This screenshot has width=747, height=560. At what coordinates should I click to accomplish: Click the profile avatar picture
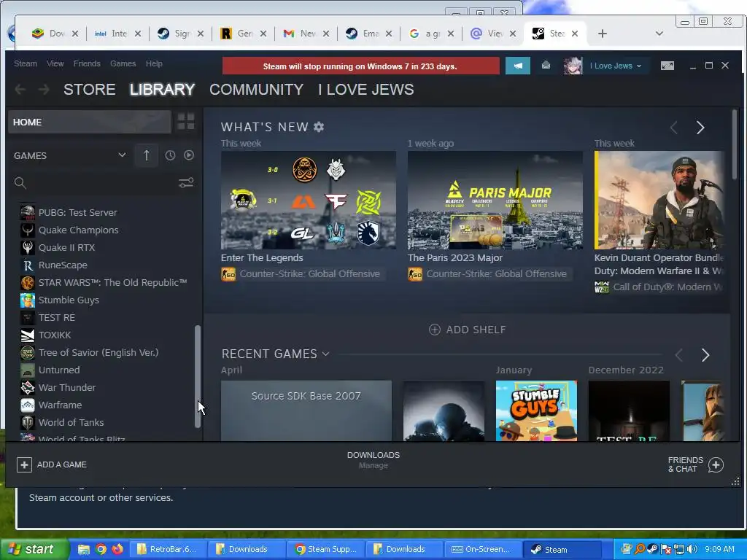(573, 66)
